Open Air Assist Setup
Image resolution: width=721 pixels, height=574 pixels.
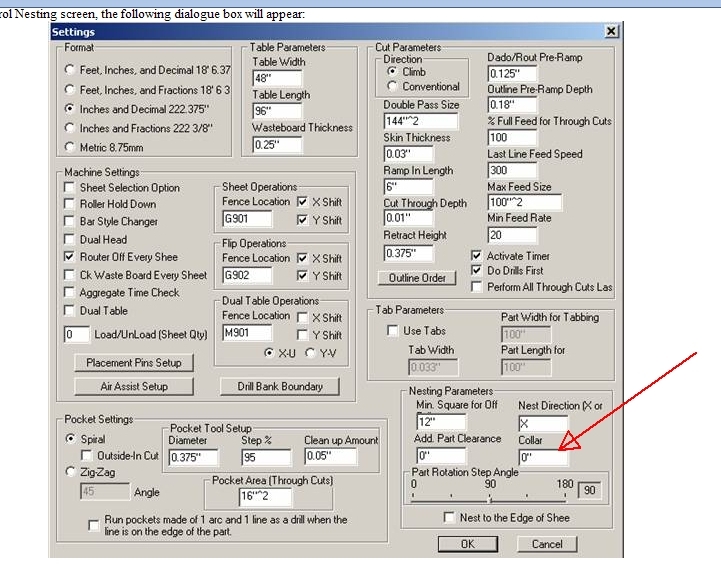click(x=133, y=386)
